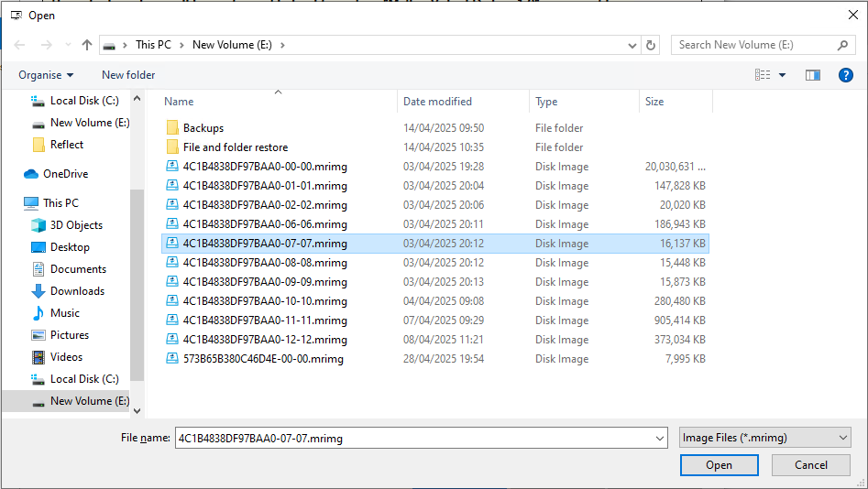Open the Downloads folder in sidebar
868x489 pixels.
tap(77, 291)
